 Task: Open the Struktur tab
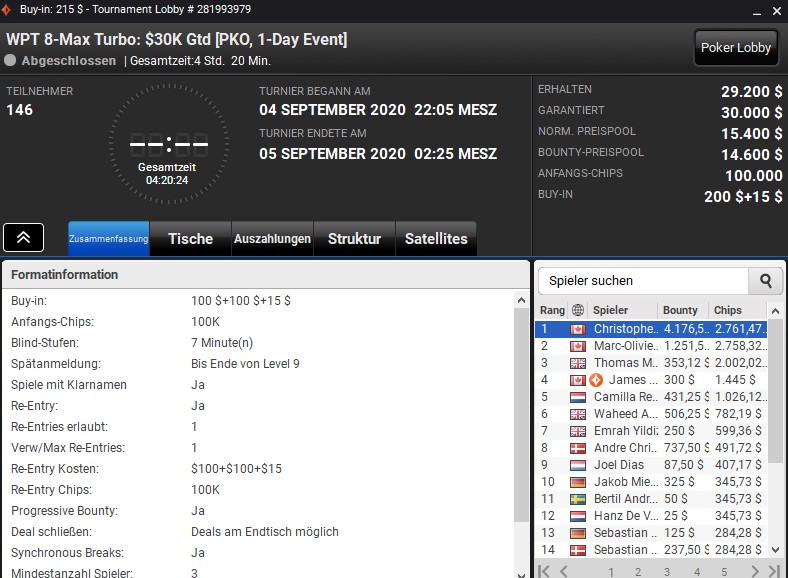[x=354, y=238]
